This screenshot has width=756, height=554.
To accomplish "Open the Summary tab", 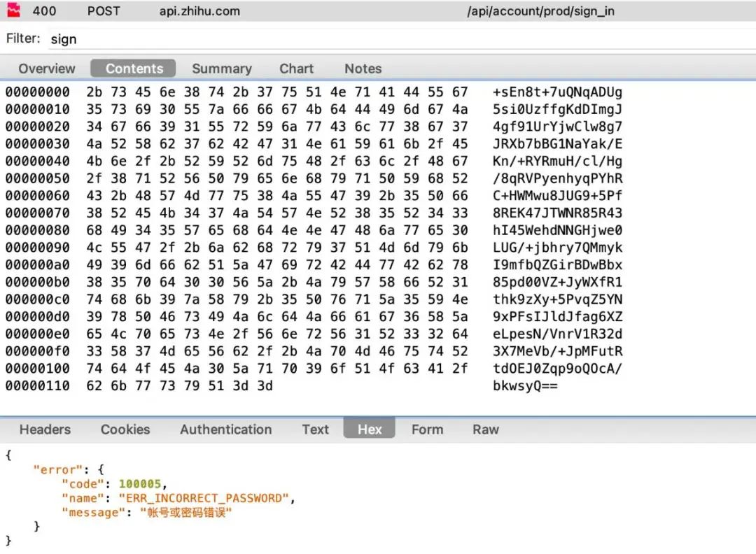I will pyautogui.click(x=222, y=69).
